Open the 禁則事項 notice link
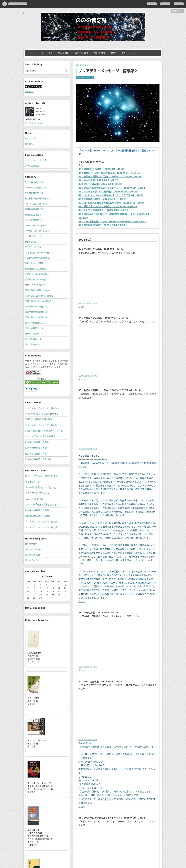Screen dimensions: 186x868 pyautogui.click(x=29, y=144)
